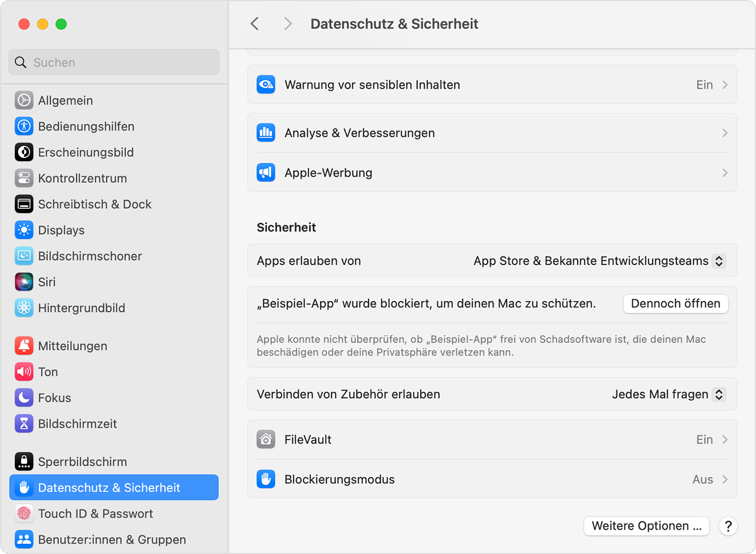Click the 'Weitere Optionen ...' button
The width and height of the screenshot is (756, 554).
(647, 526)
